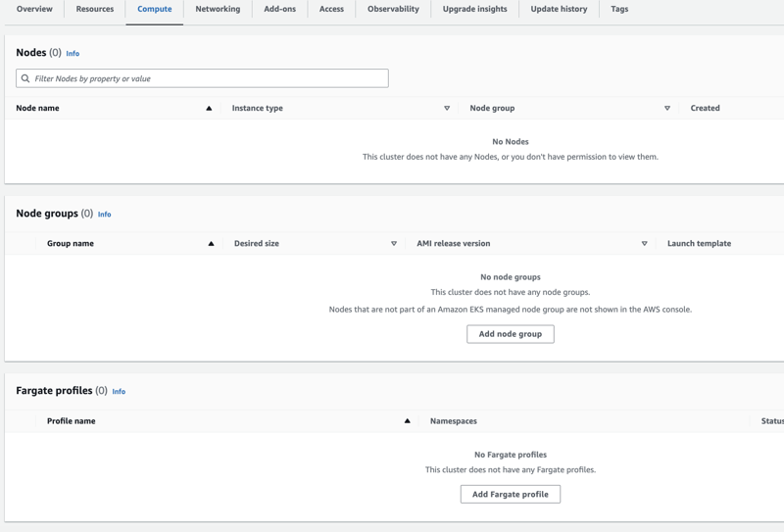The image size is (784, 532).
Task: Click the 'No node groups' message text
Action: pos(510,277)
